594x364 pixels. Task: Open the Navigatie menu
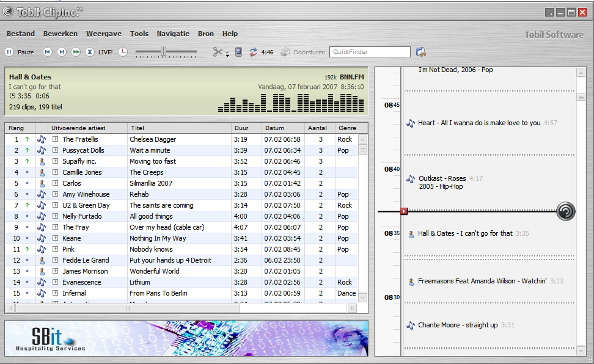[173, 34]
